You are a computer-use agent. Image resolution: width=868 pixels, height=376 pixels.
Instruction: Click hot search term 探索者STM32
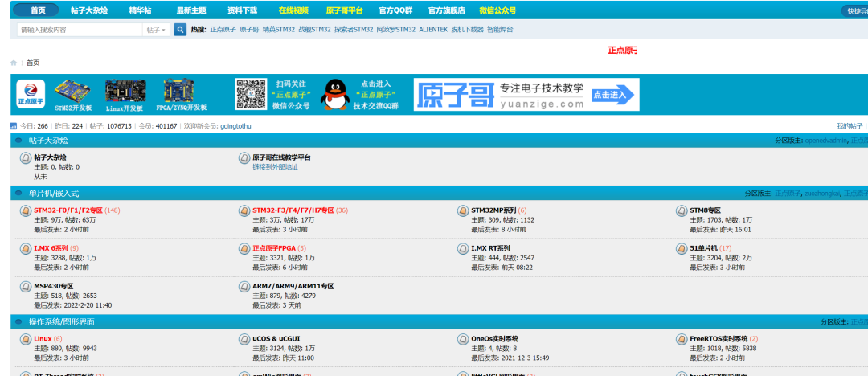[x=354, y=30]
